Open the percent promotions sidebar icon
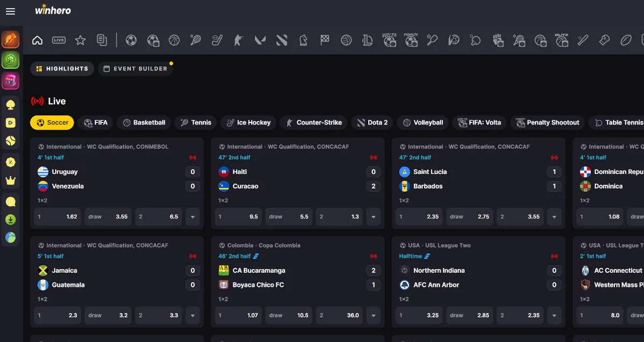This screenshot has height=342, width=644. 11,162
